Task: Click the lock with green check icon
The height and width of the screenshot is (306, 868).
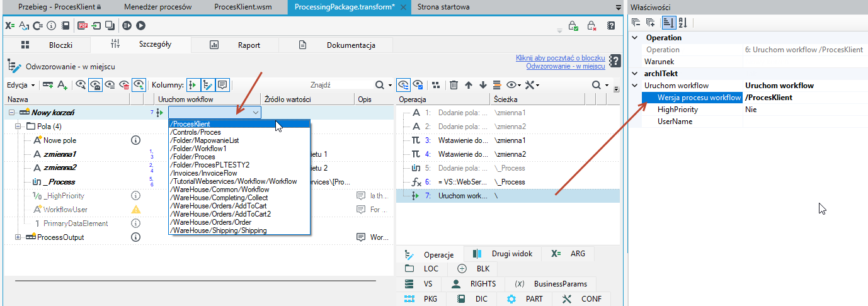Action: pos(573,26)
